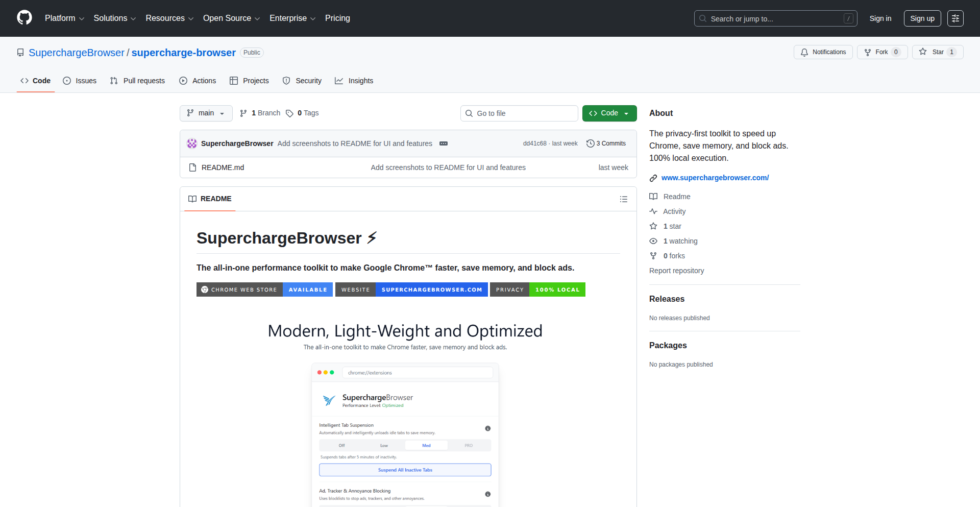Click the branch icon beside 1 Branch
Viewport: 980px width, 507px height.
pos(242,113)
